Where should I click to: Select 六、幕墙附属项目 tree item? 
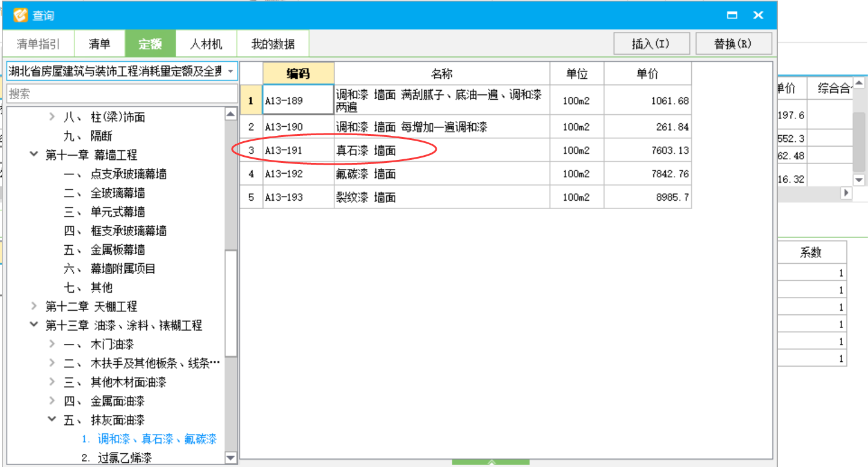tap(109, 269)
